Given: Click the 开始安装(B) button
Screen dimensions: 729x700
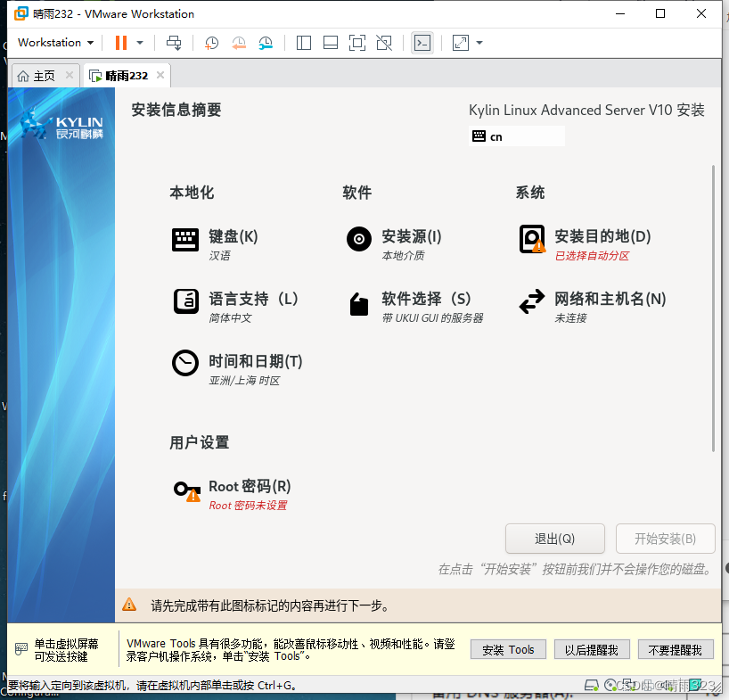Looking at the screenshot, I should (x=666, y=539).
